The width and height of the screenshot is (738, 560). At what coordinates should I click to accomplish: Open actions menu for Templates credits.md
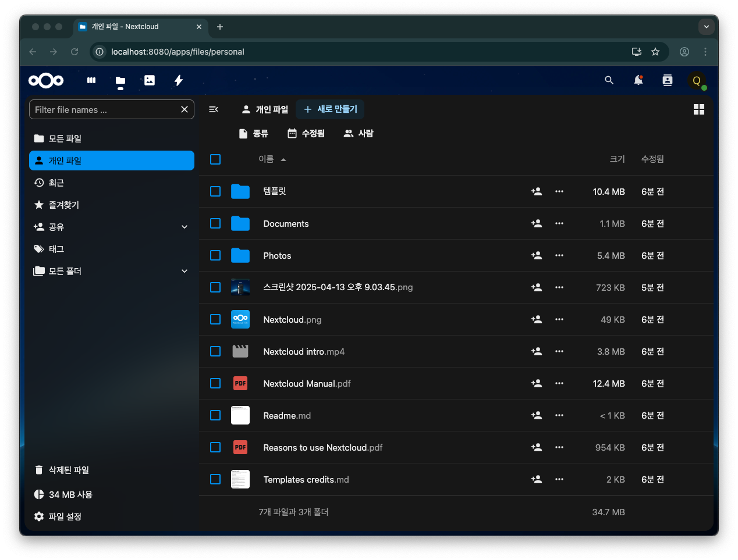559,479
